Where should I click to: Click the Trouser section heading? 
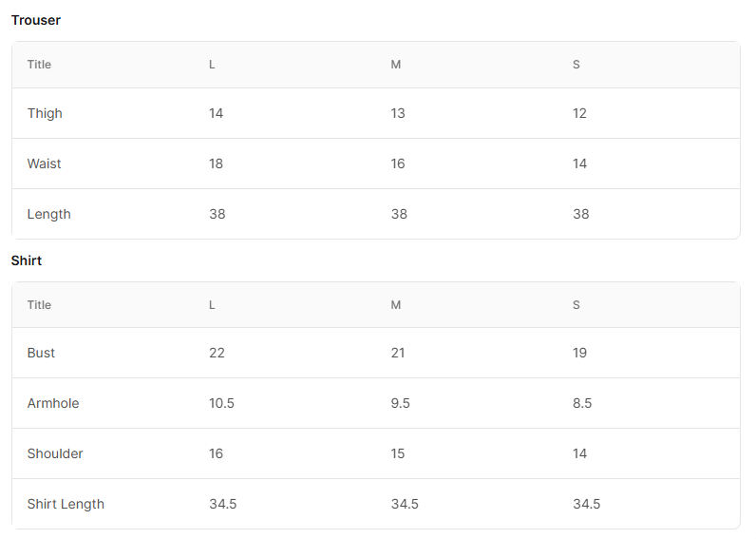point(36,20)
